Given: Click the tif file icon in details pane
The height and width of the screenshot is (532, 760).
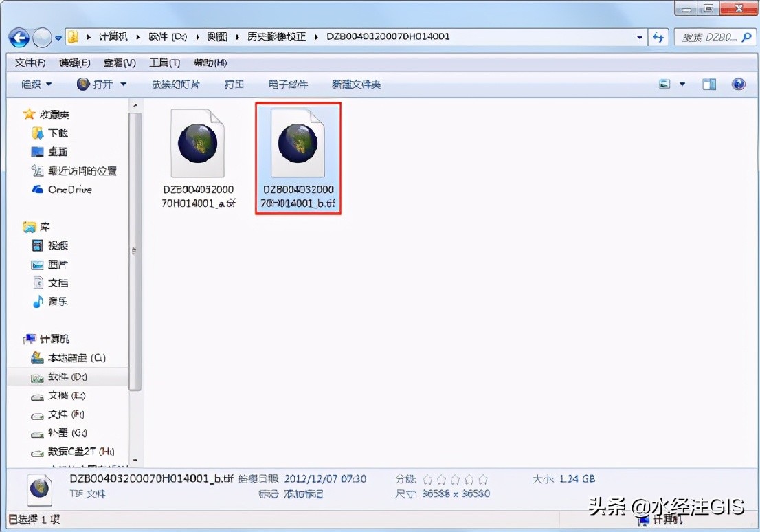Looking at the screenshot, I should (x=40, y=489).
